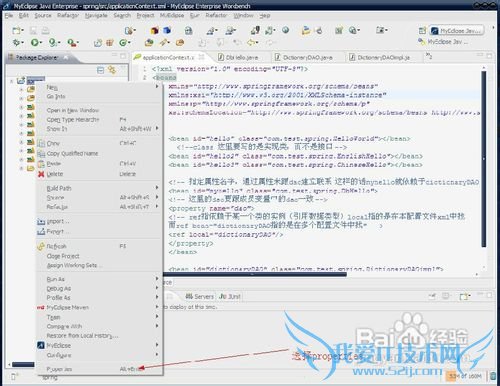Show hidden editor tabs overflow list
The image size is (500, 386).
tap(429, 56)
